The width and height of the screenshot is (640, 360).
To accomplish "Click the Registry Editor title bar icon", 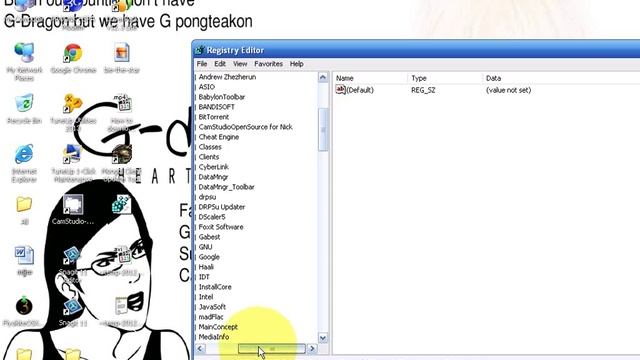I will (x=199, y=50).
